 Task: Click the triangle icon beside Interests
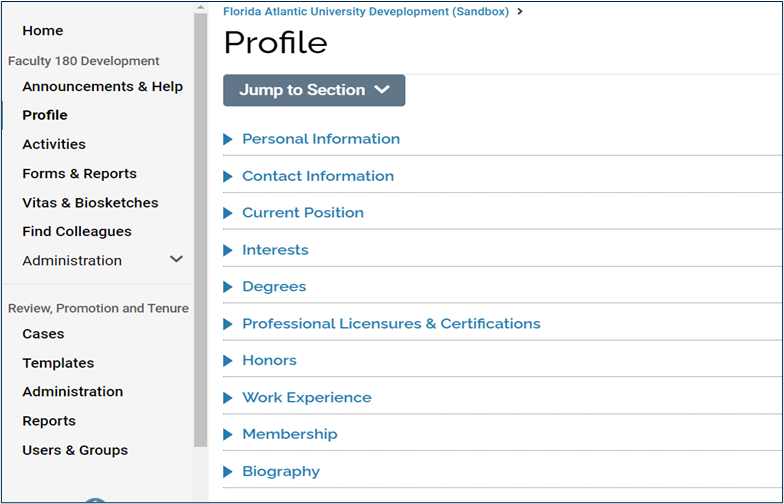pos(228,250)
